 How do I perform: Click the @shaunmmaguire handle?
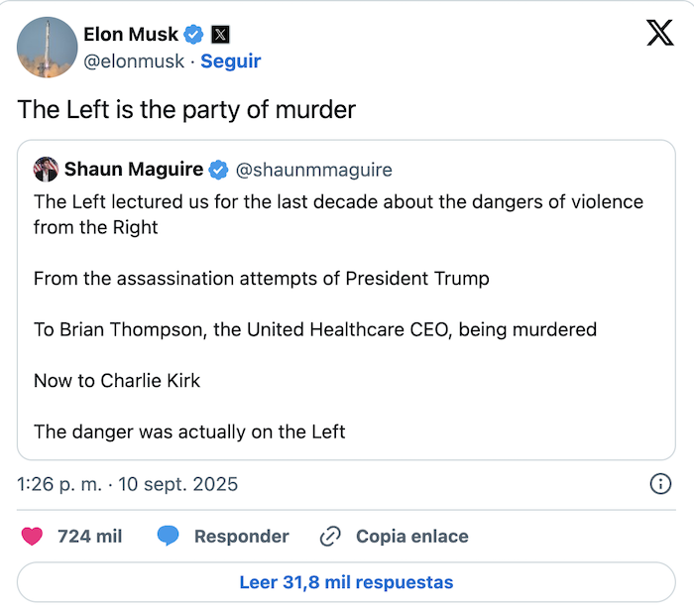[x=313, y=170]
